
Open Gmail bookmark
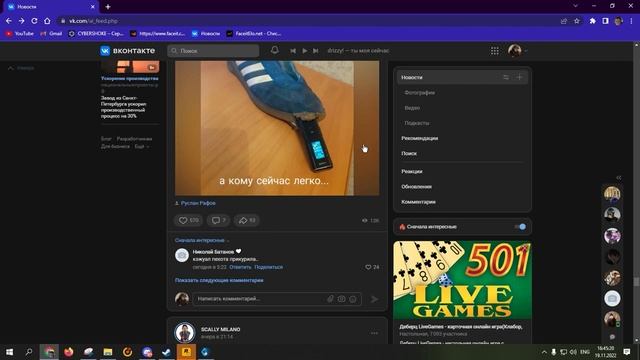51,33
